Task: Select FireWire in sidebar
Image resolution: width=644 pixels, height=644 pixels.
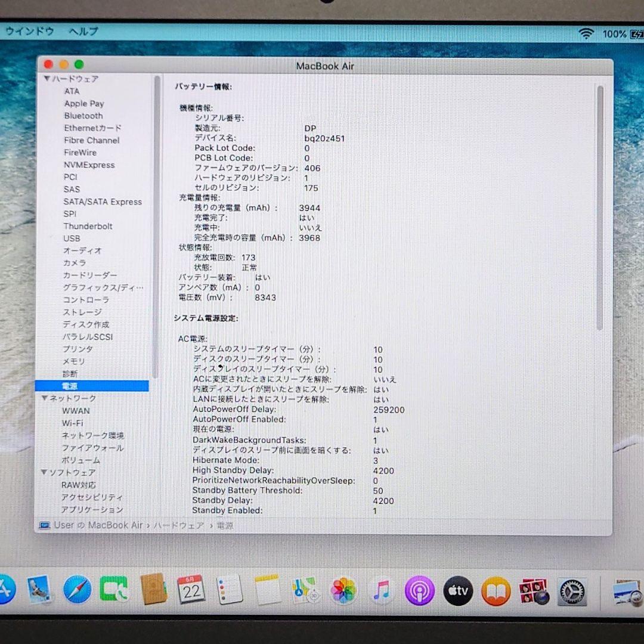Action: (x=80, y=153)
